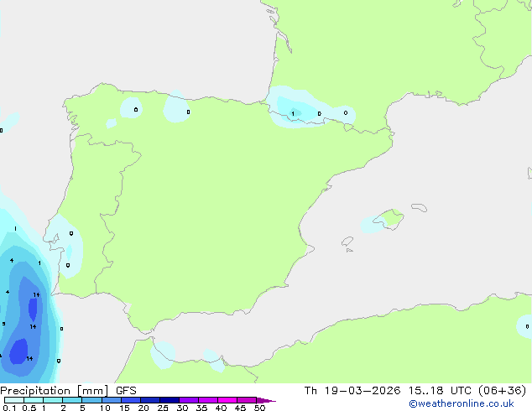This screenshot has width=532, height=411.
Task: Click the "10" legend scale label
Action: tap(105, 408)
